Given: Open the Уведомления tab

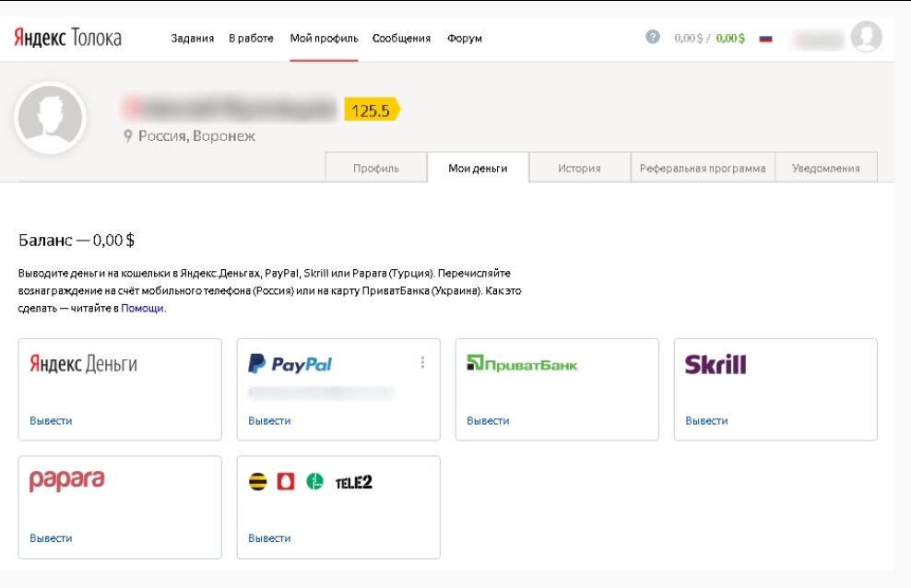Looking at the screenshot, I should (825, 168).
